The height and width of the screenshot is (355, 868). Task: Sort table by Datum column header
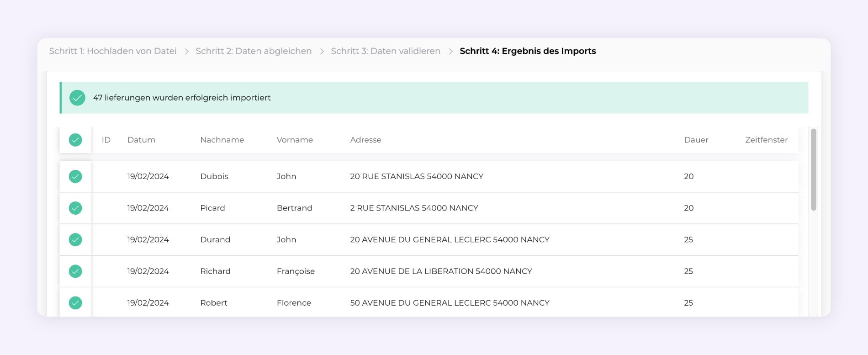coord(141,140)
